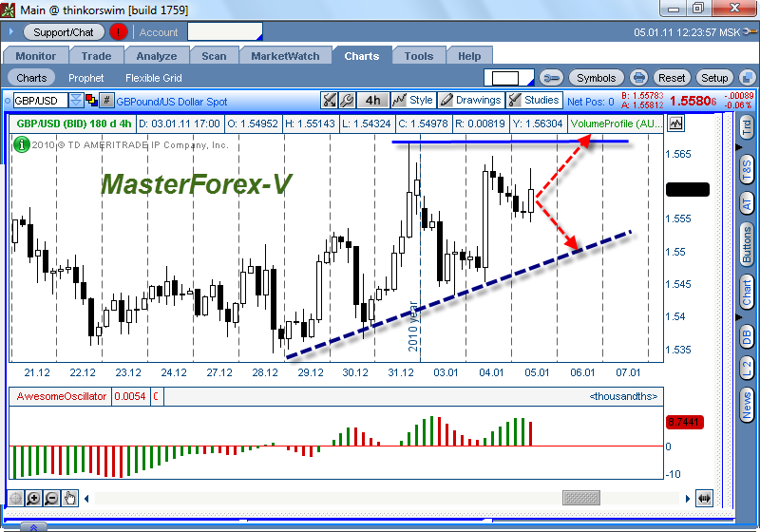Click the chart mode icon next to VolumeProfile
This screenshot has height=532, width=760.
pyautogui.click(x=675, y=123)
